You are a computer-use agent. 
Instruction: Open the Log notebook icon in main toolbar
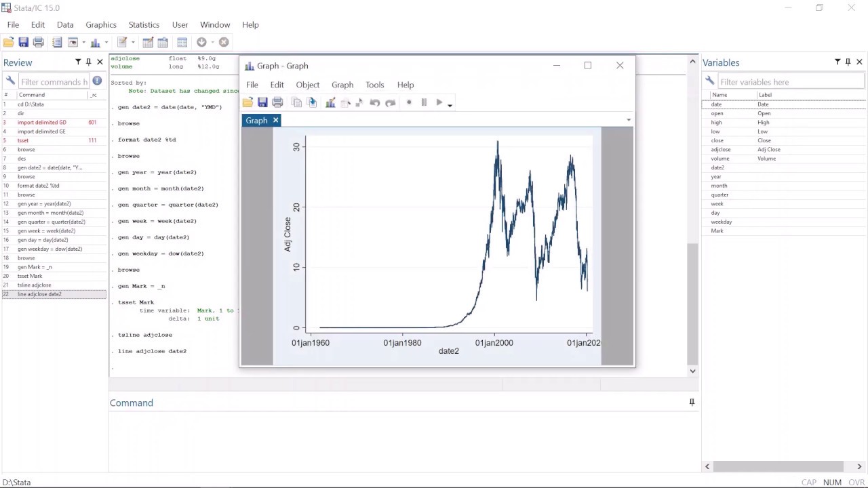click(57, 42)
